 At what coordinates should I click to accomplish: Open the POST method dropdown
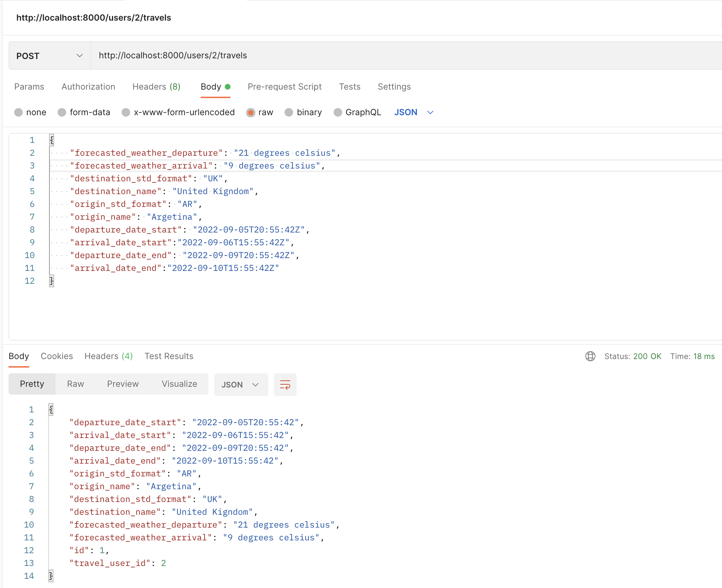click(x=49, y=56)
